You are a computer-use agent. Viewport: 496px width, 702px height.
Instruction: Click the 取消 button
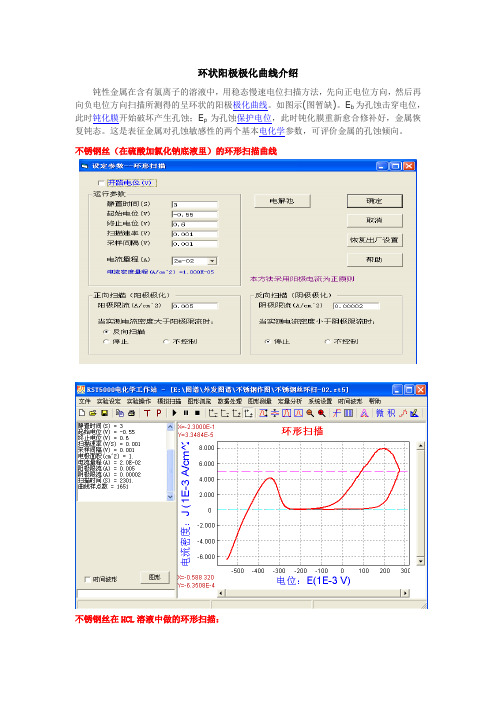point(375,220)
